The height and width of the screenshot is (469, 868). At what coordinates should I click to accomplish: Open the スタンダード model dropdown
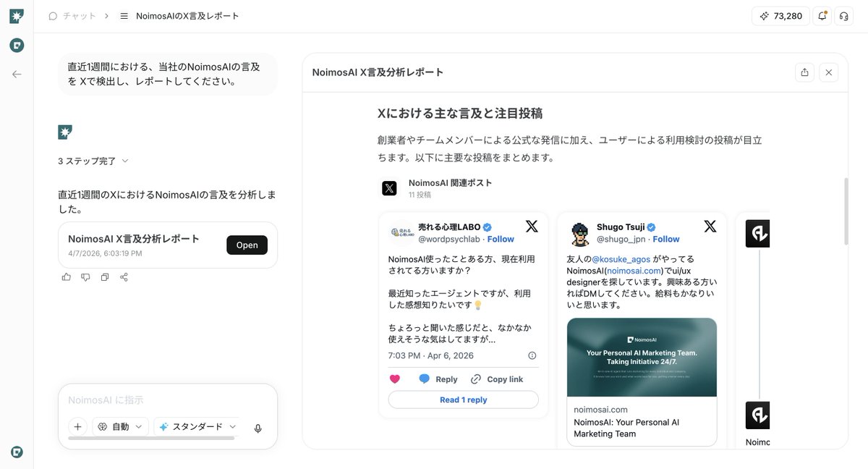click(197, 427)
